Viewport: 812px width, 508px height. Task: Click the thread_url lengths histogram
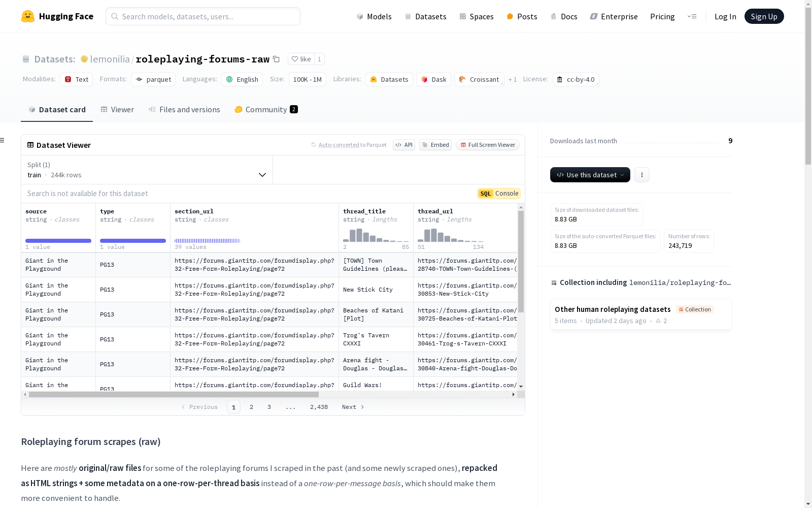click(451, 235)
